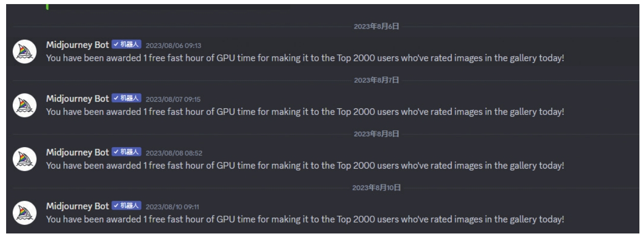Click the 2023年8月6日 date divider

click(x=376, y=27)
